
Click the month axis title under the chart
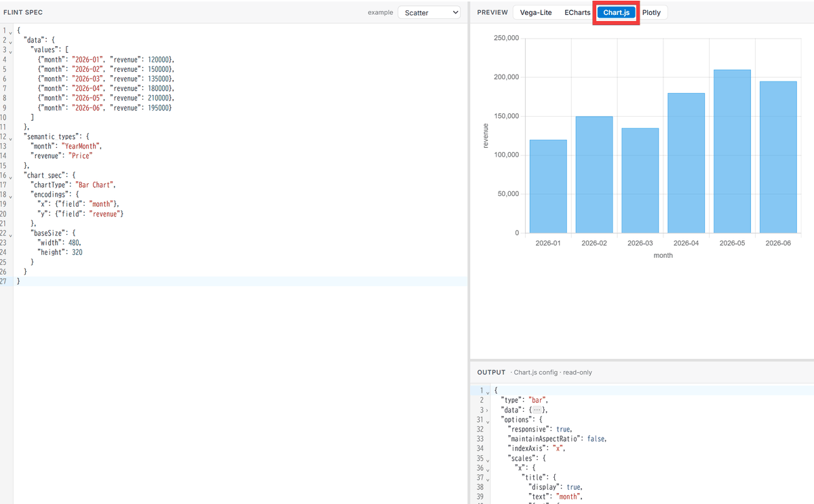(663, 255)
